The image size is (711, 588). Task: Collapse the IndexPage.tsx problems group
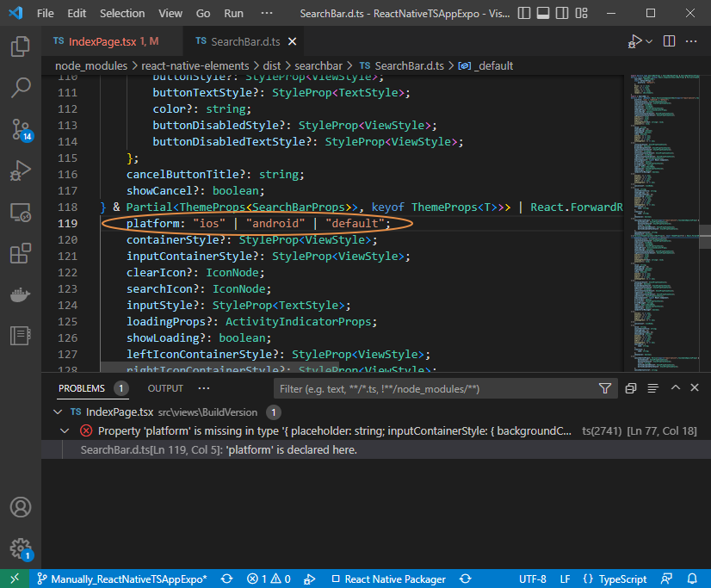click(x=59, y=412)
